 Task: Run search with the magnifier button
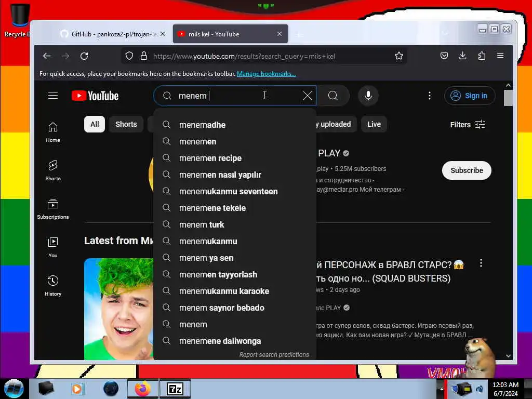click(333, 96)
